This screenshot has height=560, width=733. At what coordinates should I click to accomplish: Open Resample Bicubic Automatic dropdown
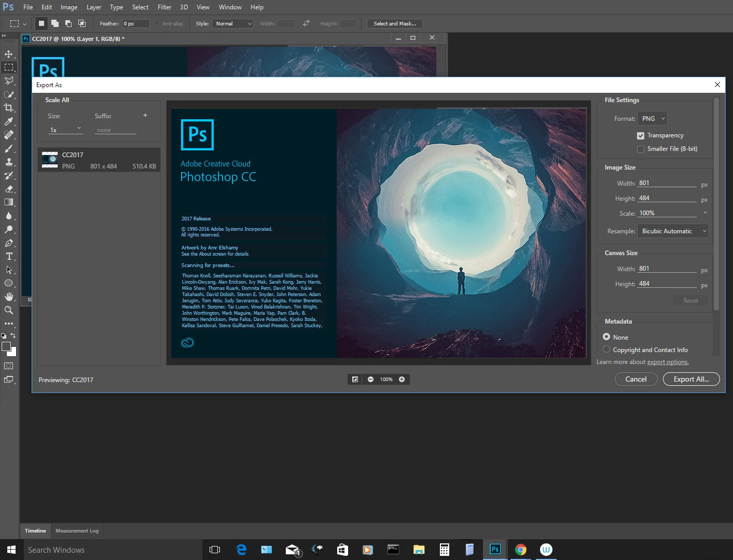click(673, 231)
